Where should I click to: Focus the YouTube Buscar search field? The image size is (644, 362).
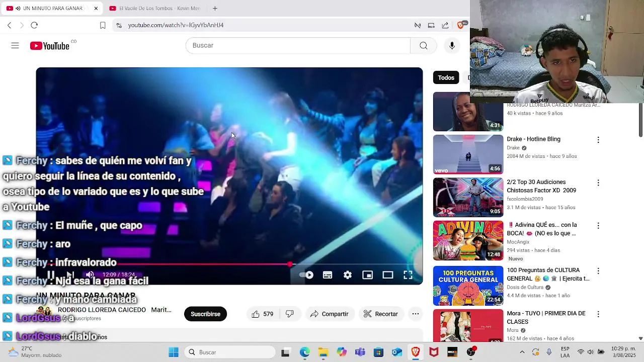(298, 46)
